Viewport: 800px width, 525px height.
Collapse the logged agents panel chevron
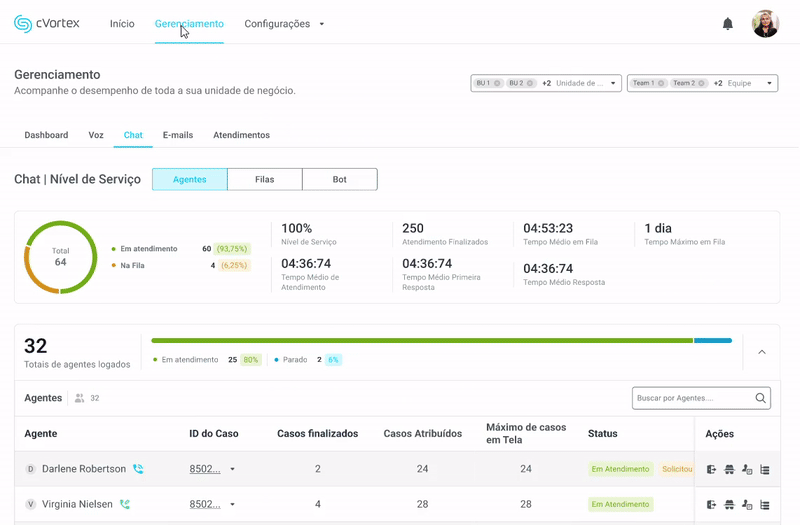tap(762, 352)
